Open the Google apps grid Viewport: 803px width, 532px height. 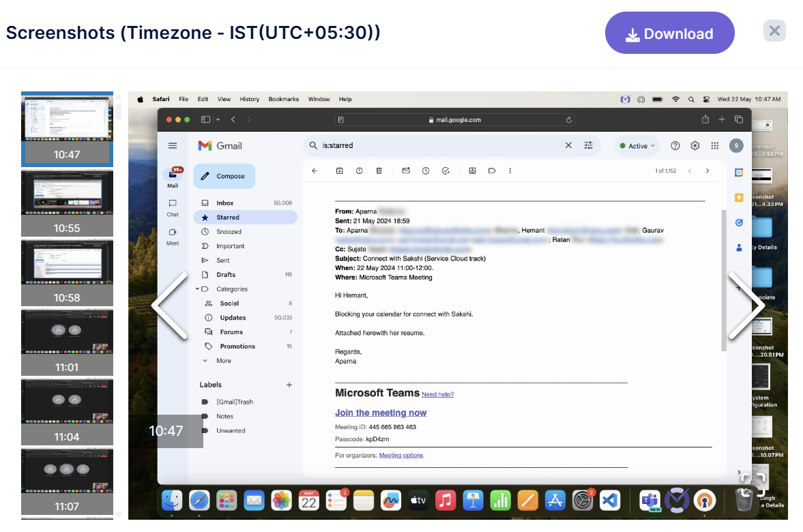pyautogui.click(x=715, y=146)
